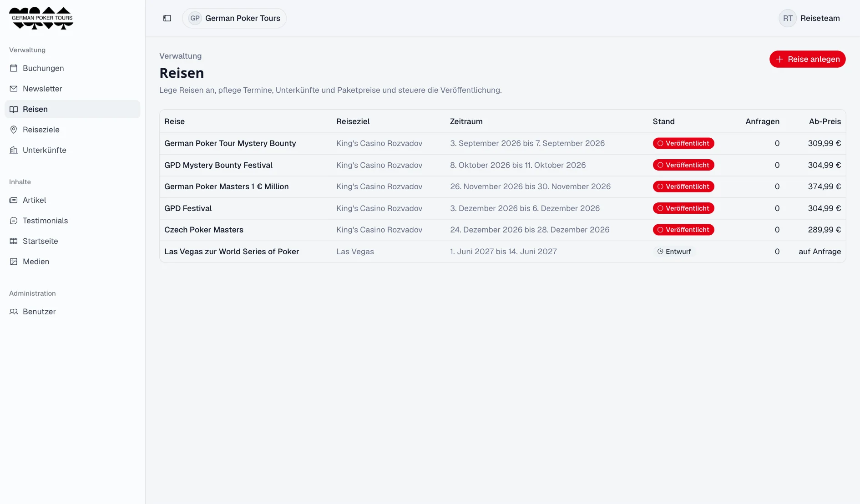The height and width of the screenshot is (504, 860).
Task: Open Testimonials speech bubble icon
Action: click(14, 221)
